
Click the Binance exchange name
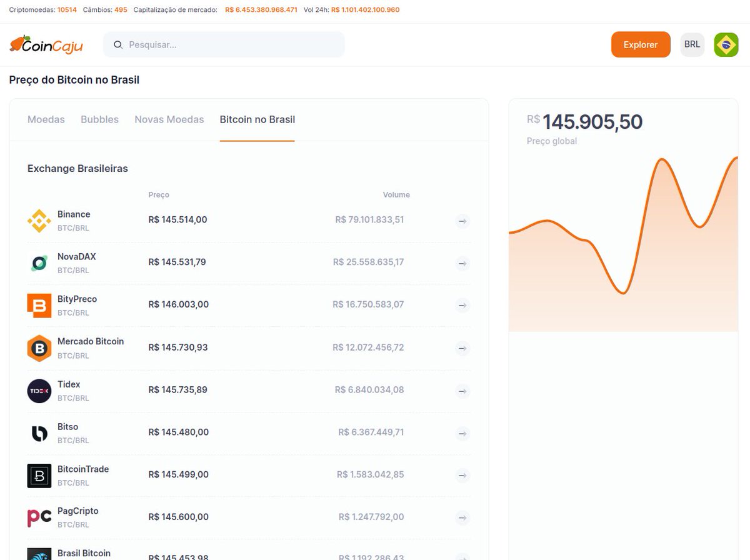tap(74, 214)
